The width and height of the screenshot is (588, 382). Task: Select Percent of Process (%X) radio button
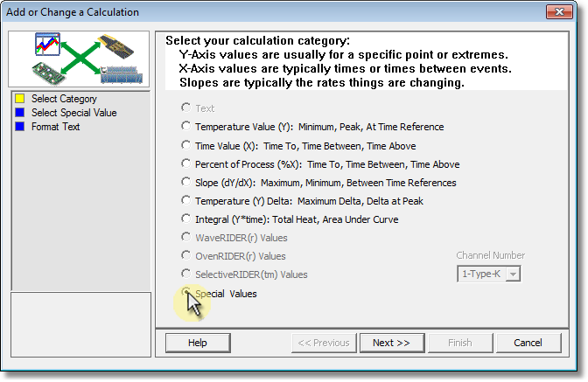(x=186, y=163)
